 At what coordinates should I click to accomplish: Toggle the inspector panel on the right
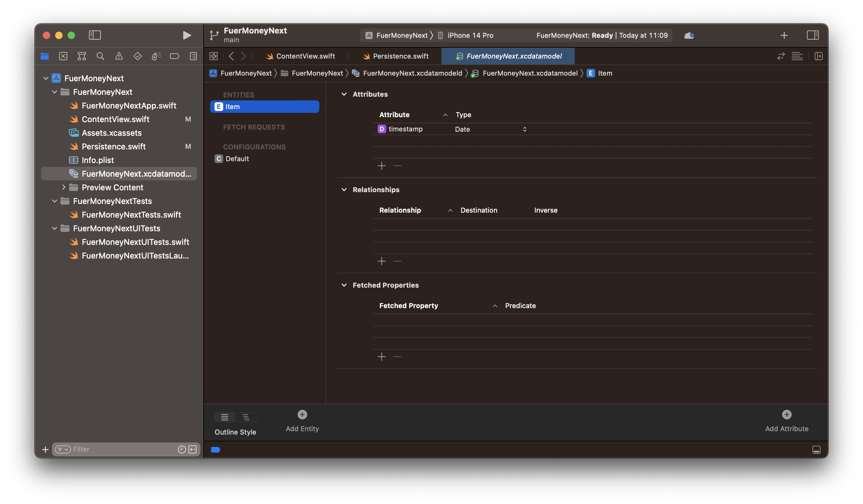[x=813, y=35]
